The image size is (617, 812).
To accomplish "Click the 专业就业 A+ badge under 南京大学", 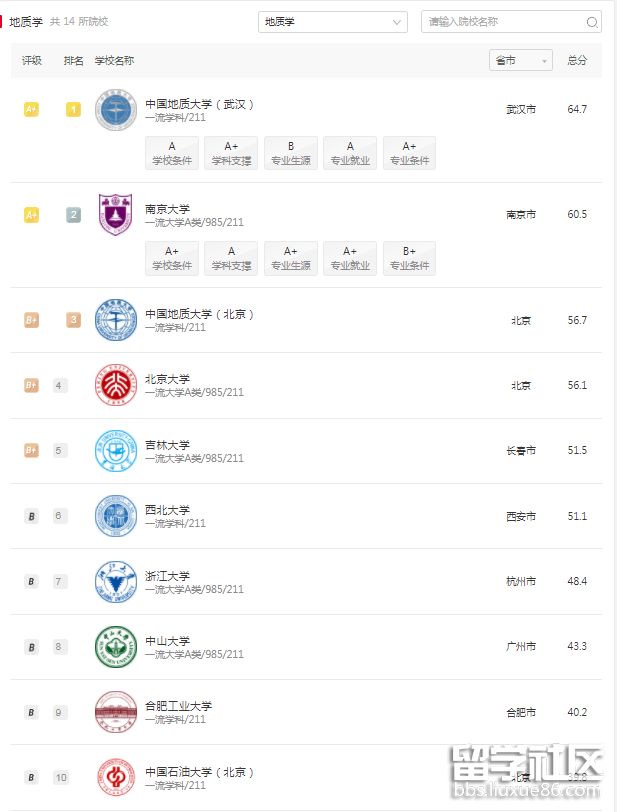I will pyautogui.click(x=350, y=258).
